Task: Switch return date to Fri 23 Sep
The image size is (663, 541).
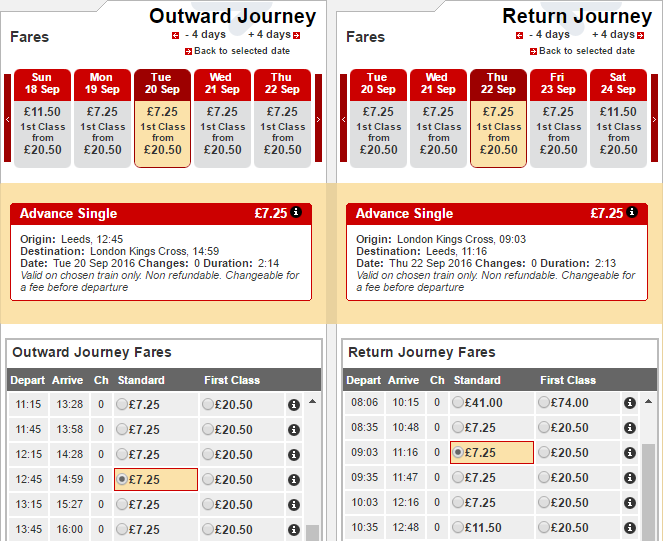Action: tap(558, 118)
